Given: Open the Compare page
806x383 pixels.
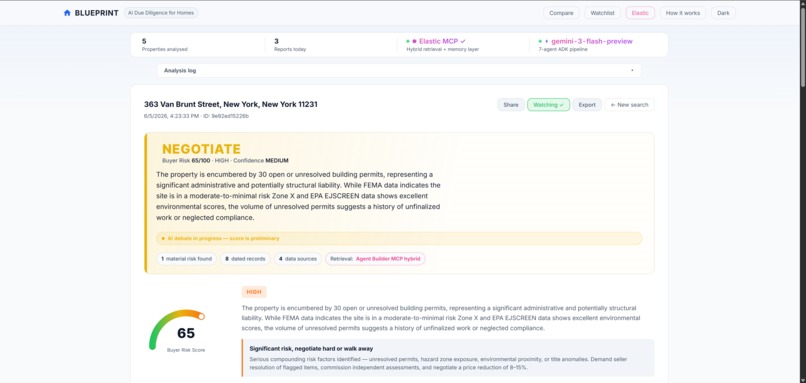Looking at the screenshot, I should click(x=561, y=13).
